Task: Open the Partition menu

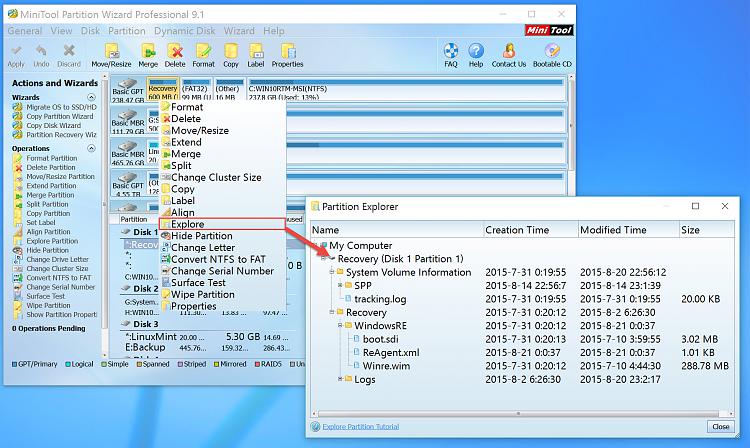Action: point(127,31)
